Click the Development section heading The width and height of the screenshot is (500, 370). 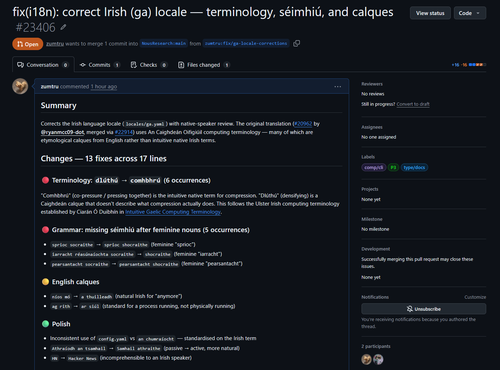(x=376, y=249)
